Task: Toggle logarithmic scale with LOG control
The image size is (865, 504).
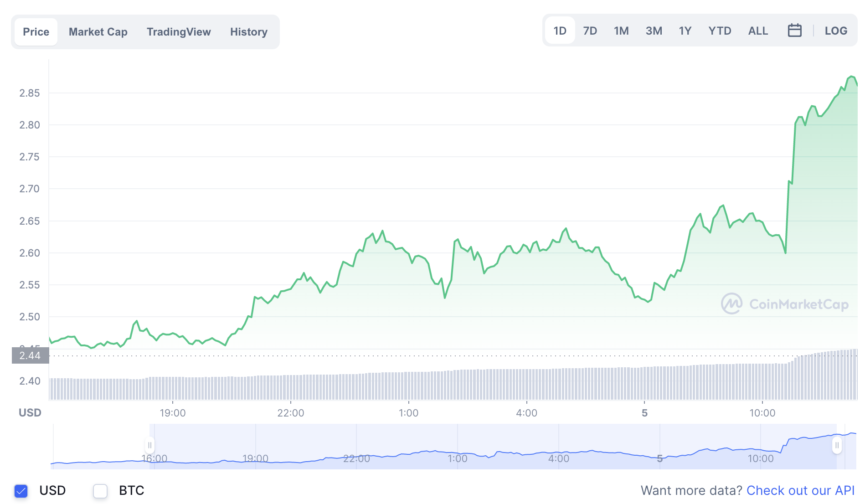Action: (836, 31)
